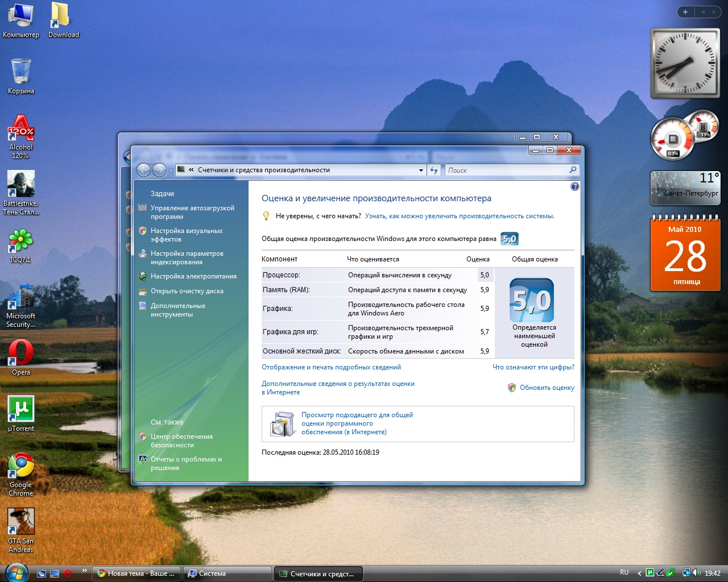
Task: Open Настройка параметров индексирования task
Action: pos(187,257)
